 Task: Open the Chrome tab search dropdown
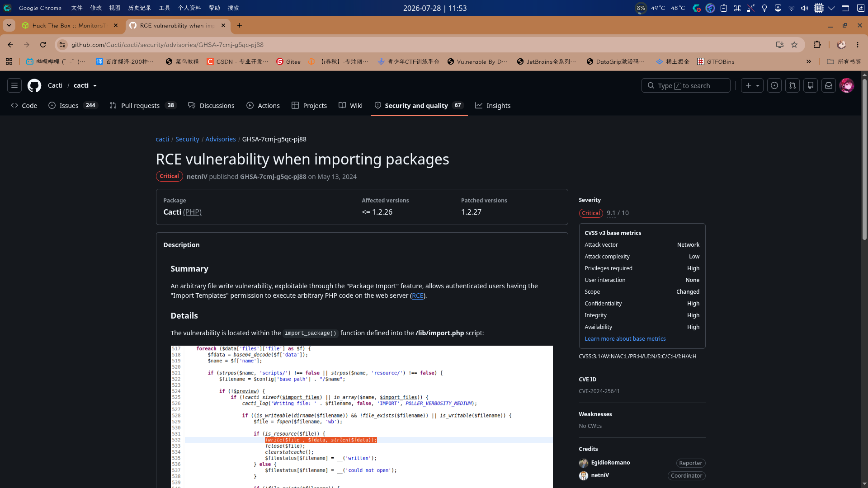pyautogui.click(x=9, y=25)
